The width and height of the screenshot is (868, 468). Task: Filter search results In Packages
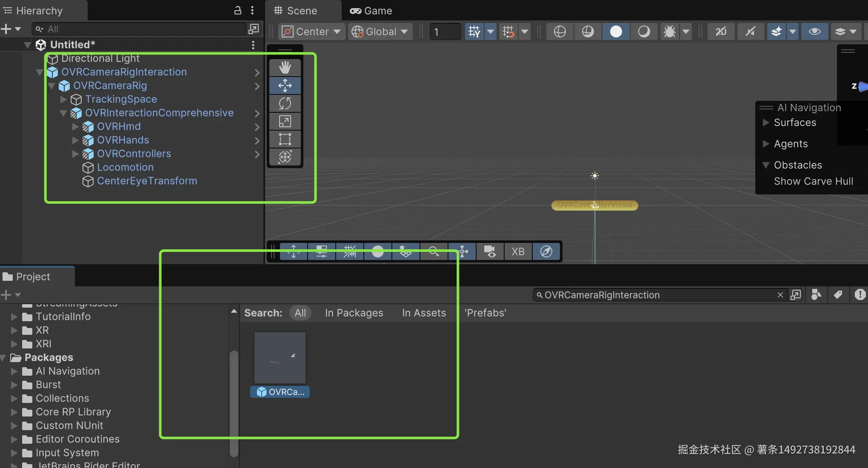click(x=354, y=313)
